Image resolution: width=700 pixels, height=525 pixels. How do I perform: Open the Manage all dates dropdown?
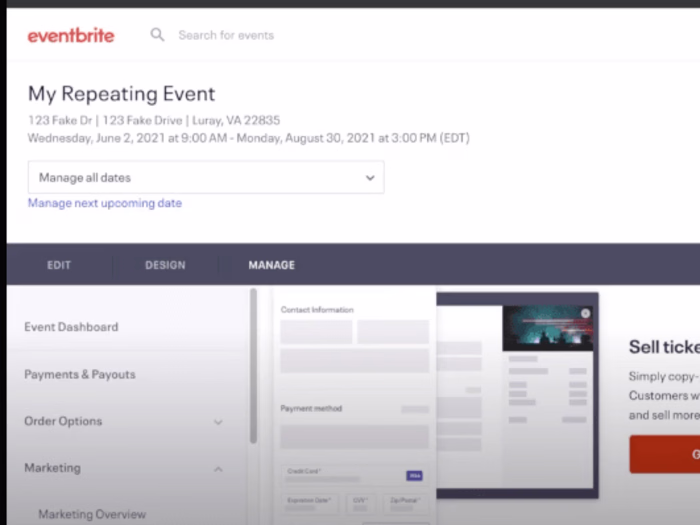pos(206,177)
